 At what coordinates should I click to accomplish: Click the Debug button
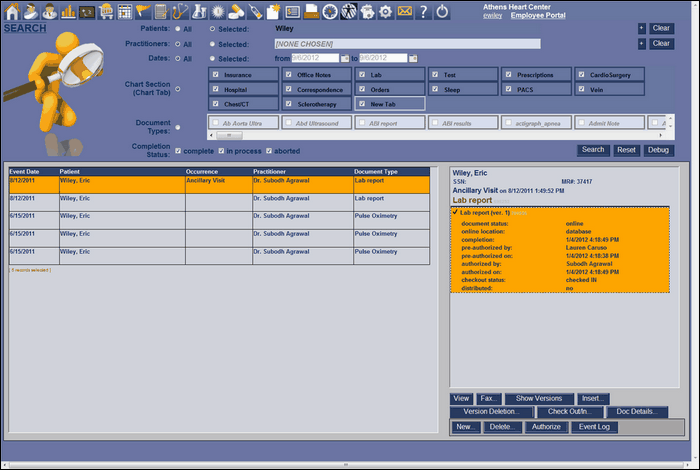(x=658, y=150)
